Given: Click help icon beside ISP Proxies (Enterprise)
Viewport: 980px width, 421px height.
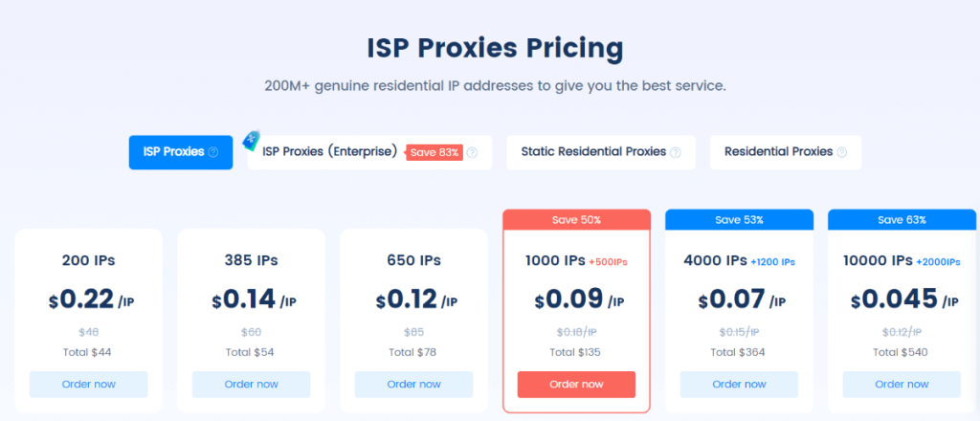Looking at the screenshot, I should tap(472, 152).
